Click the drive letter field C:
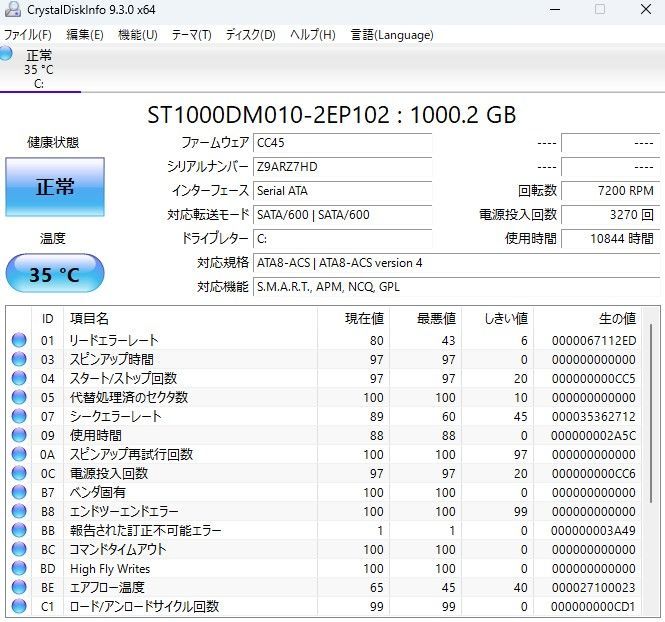Viewport: 665px width, 622px height. click(342, 239)
